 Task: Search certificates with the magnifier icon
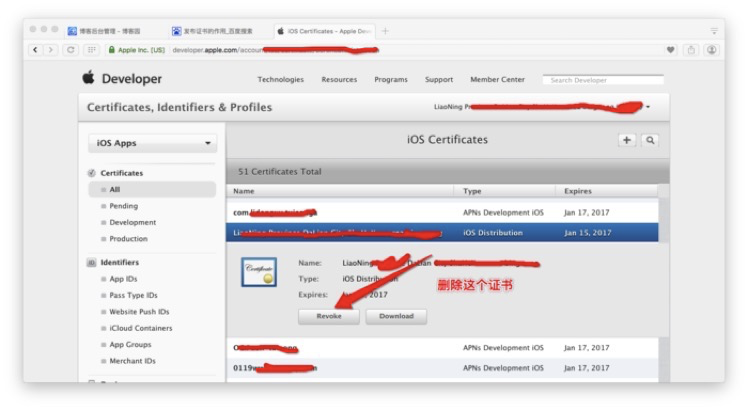coord(650,140)
